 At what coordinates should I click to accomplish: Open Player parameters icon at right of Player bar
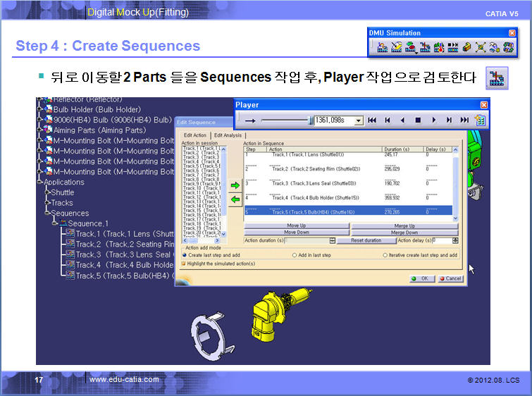point(480,120)
